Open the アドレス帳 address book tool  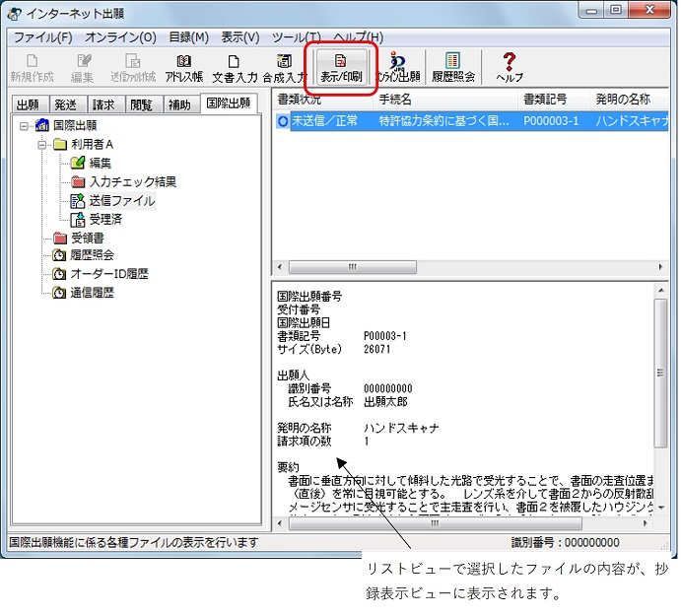tap(184, 66)
